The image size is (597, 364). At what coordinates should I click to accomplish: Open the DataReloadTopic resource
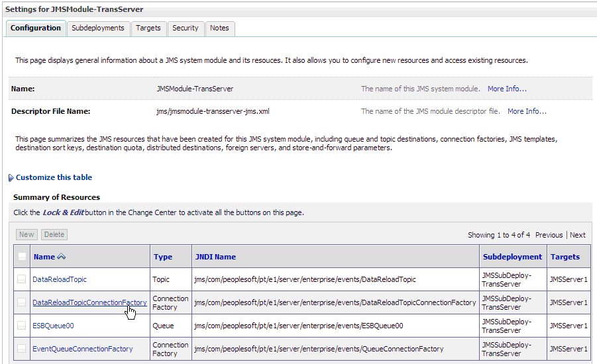click(x=60, y=279)
